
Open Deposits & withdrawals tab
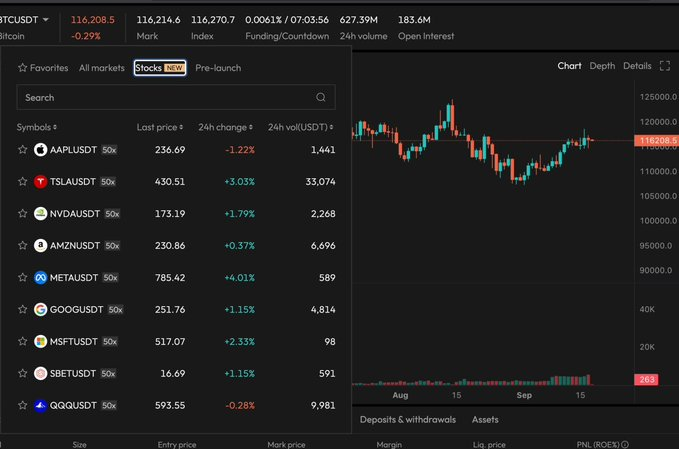(407, 420)
